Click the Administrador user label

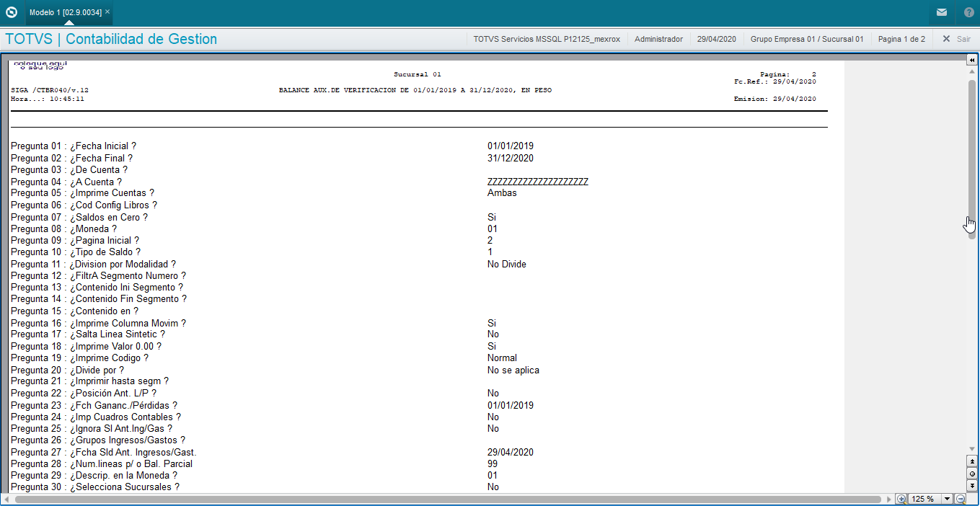pyautogui.click(x=658, y=39)
